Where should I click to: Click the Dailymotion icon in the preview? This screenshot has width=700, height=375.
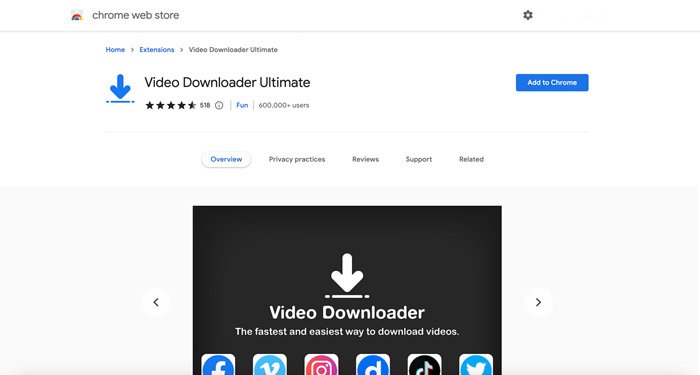point(373,364)
